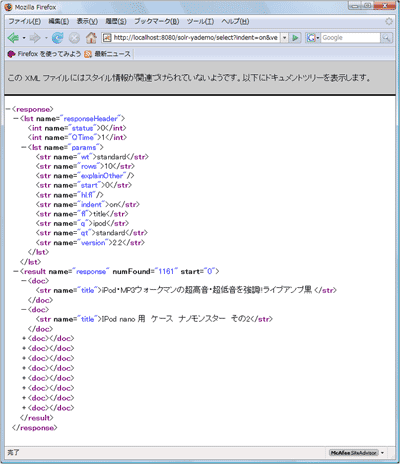This screenshot has height=464, width=400.
Task: Open the 履歴(S) menu
Action: [116, 21]
